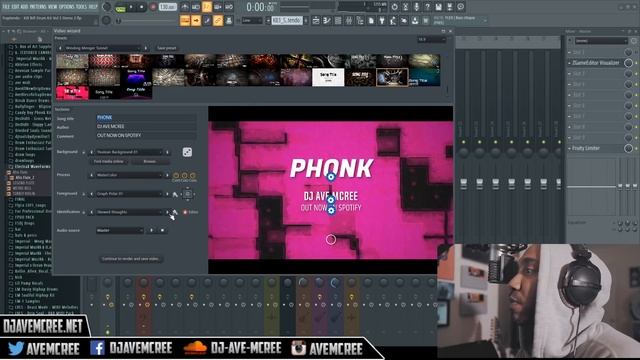Select the highlighted spider-web preset thumbnail

pyautogui.click(x=392, y=77)
